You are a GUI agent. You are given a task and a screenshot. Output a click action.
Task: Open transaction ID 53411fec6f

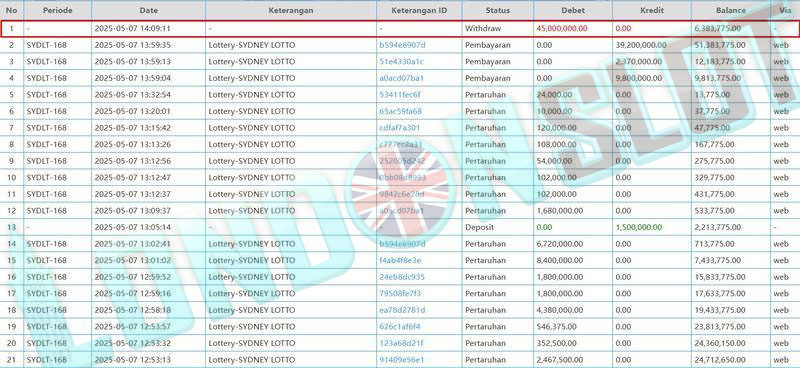400,95
